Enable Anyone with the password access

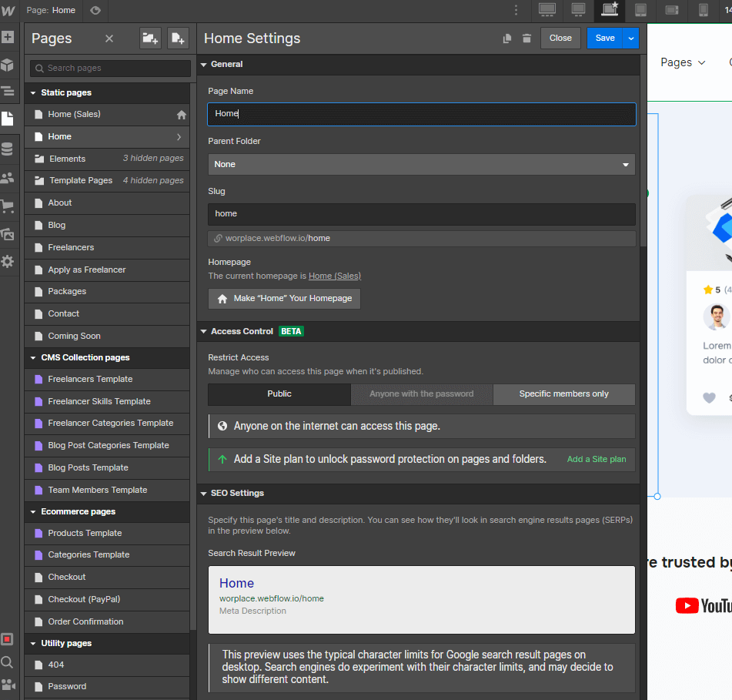tap(422, 393)
